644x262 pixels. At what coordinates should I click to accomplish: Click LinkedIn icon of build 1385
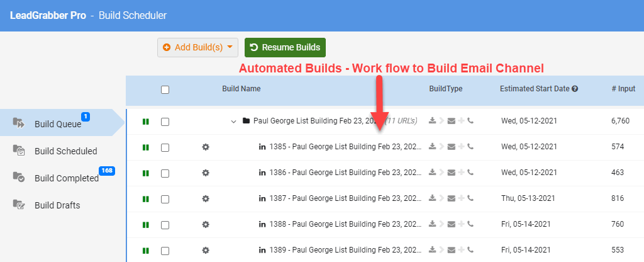coord(262,147)
